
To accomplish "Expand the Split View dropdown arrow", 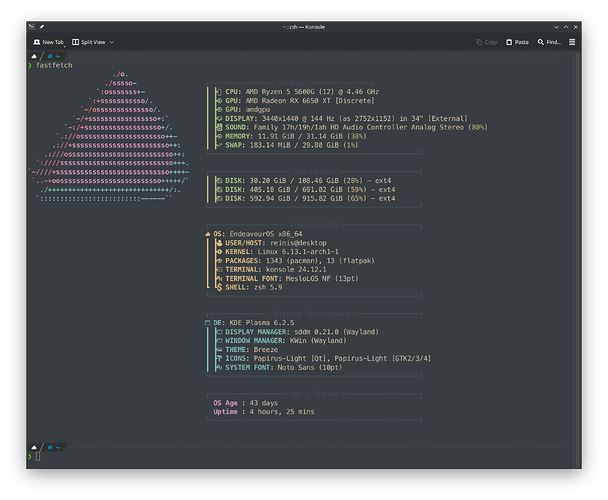I will coord(112,43).
